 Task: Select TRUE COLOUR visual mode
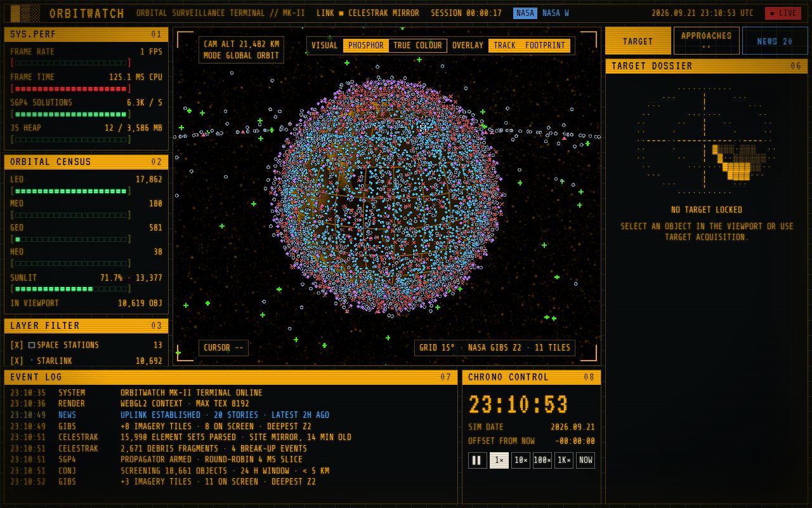point(417,46)
